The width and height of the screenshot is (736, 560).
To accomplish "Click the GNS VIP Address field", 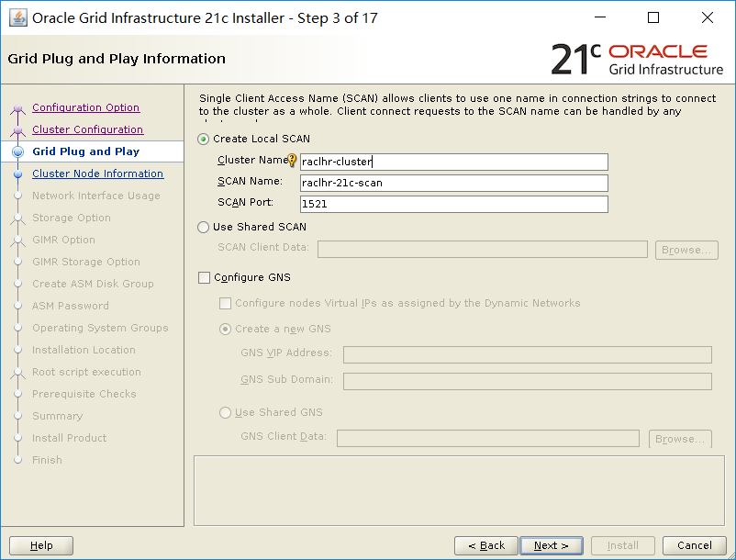I will (528, 354).
